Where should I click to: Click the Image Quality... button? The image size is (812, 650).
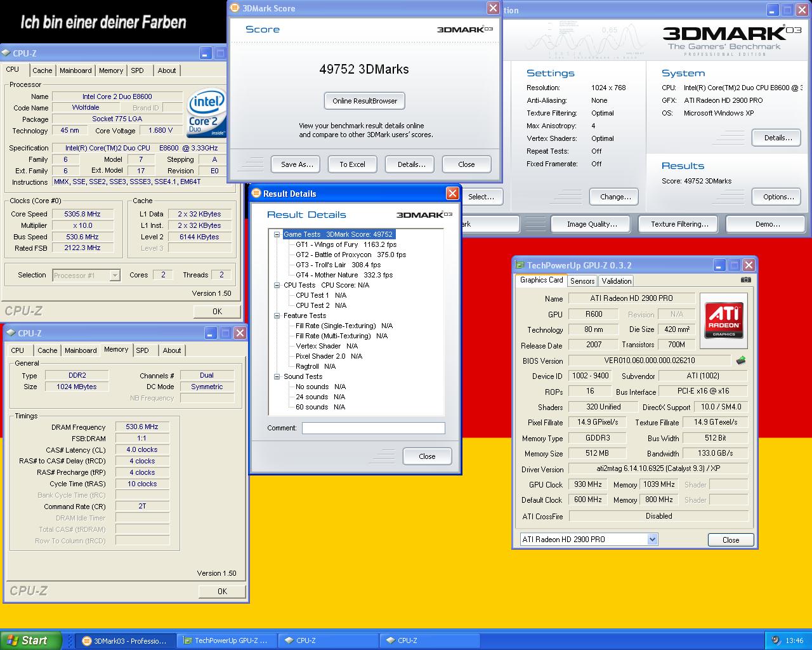pos(591,224)
